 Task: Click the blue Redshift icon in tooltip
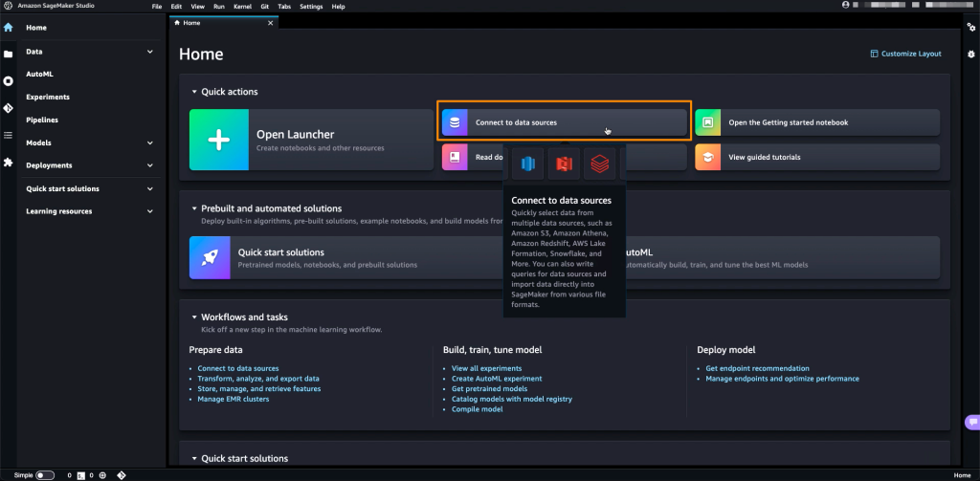(528, 164)
